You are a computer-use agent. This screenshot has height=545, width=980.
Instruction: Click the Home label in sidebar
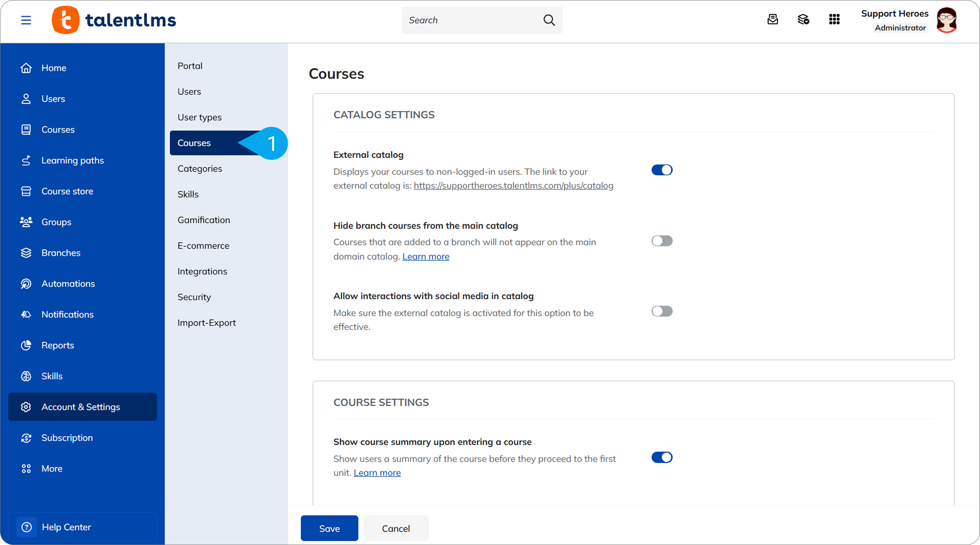tap(54, 68)
